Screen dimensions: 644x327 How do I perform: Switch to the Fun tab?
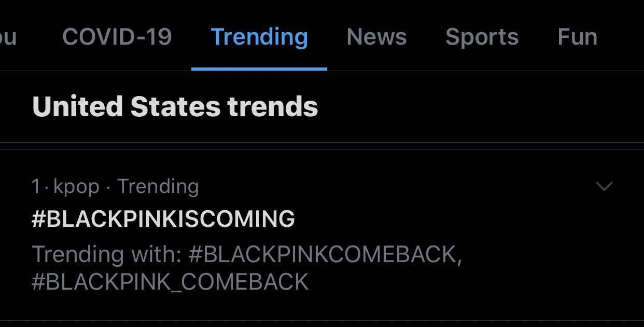click(577, 37)
